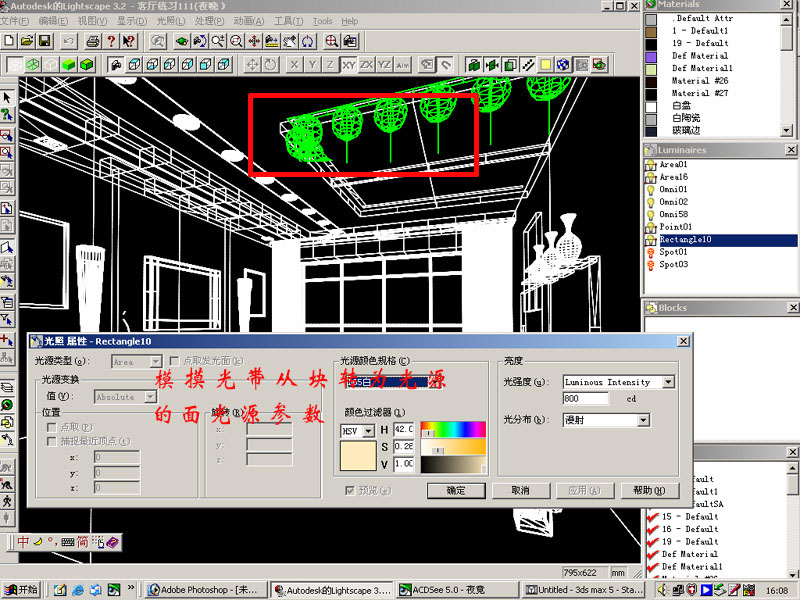Select Area01 in the Luminaires list
Screen dimensions: 800x600
coord(673,164)
